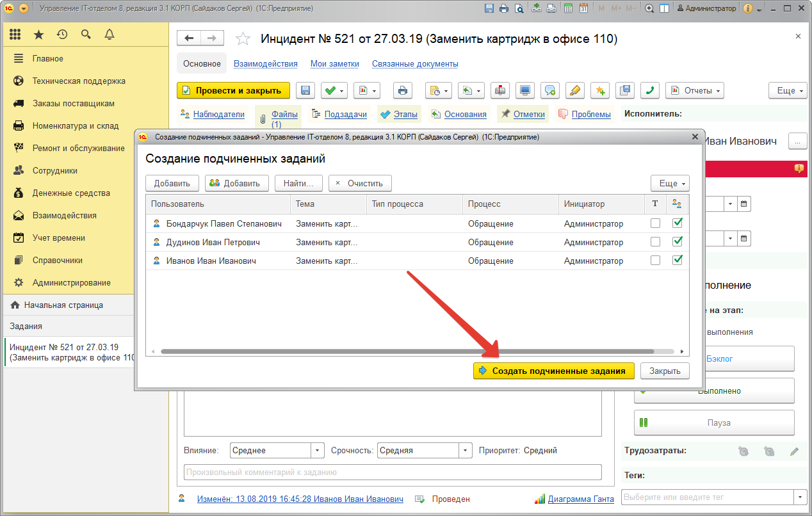Image resolution: width=812 pixels, height=516 pixels.
Task: Expand the incident toolbar Еще dropdown
Action: 788,90
